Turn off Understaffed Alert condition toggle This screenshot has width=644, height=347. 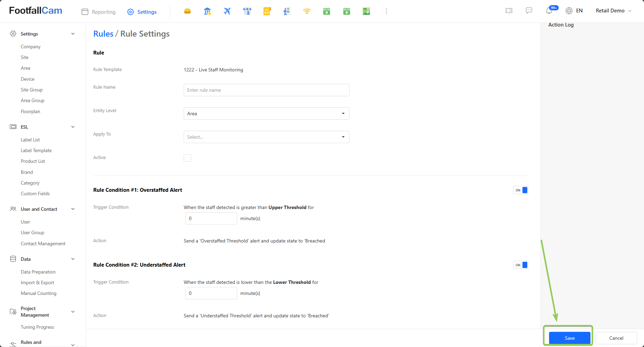tap(521, 265)
